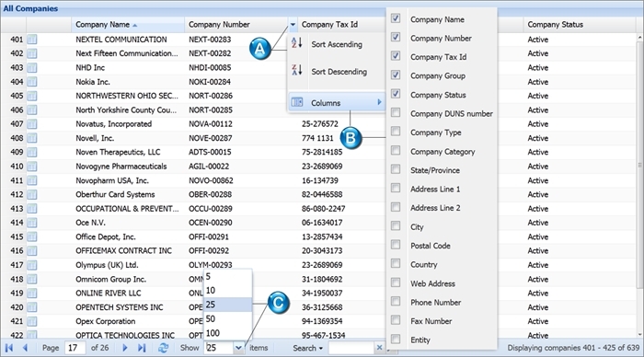Screen dimensions: 644x357
Task: Enable the Address Line 2 column
Action: 396,207
